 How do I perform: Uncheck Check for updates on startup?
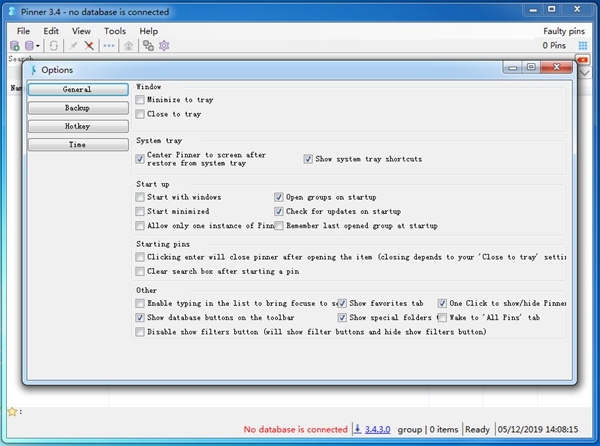[279, 211]
